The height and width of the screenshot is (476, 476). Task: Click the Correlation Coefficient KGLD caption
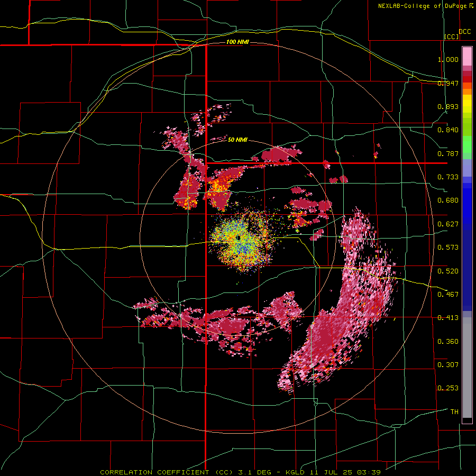point(240,472)
